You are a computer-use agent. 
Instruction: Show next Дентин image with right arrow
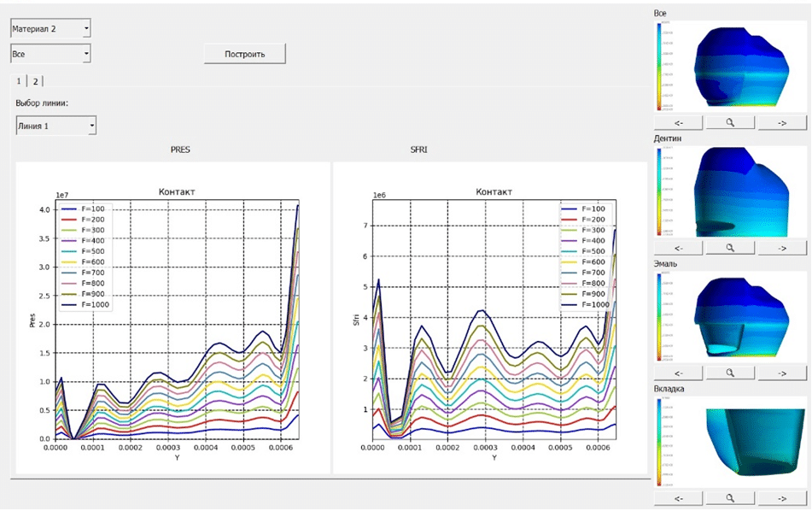782,248
